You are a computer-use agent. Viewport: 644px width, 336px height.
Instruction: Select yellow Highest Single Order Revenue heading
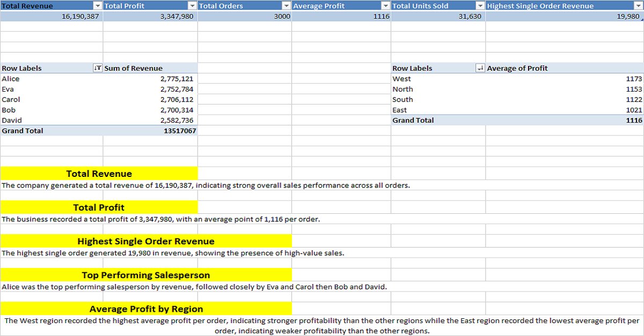[x=146, y=241]
